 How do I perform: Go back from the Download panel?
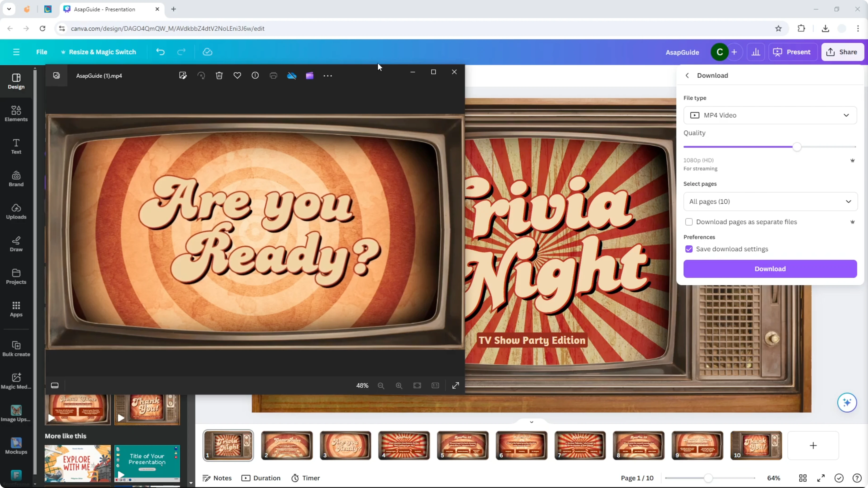click(x=687, y=75)
